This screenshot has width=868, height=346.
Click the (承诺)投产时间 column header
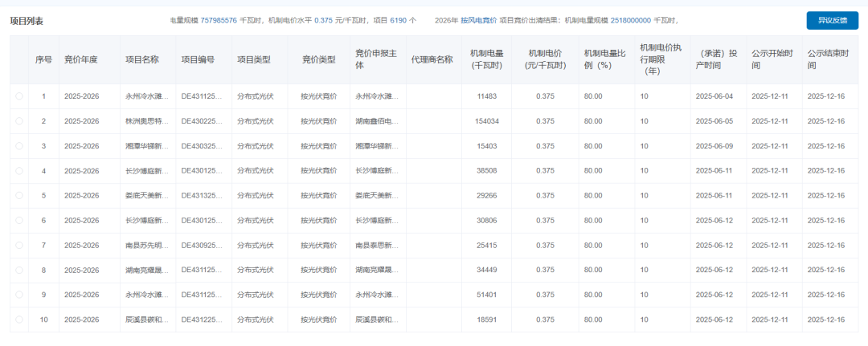pyautogui.click(x=718, y=59)
